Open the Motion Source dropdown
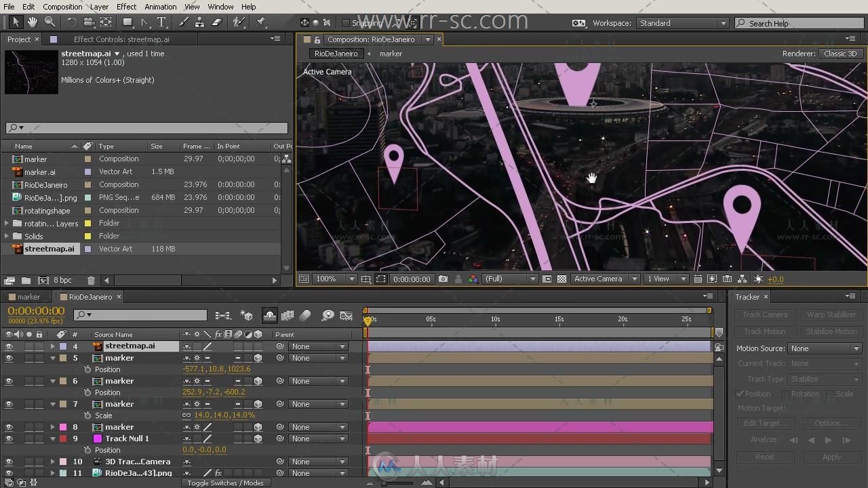Image resolution: width=868 pixels, height=488 pixels. [x=825, y=348]
